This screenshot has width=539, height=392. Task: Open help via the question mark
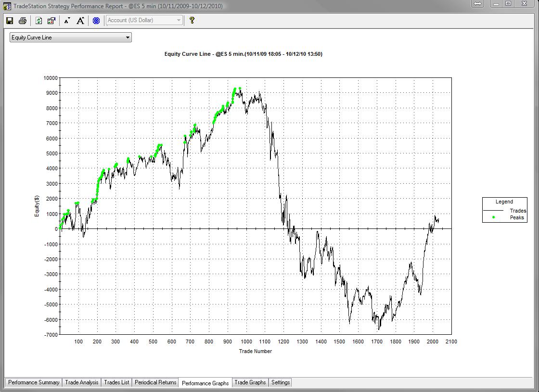192,20
